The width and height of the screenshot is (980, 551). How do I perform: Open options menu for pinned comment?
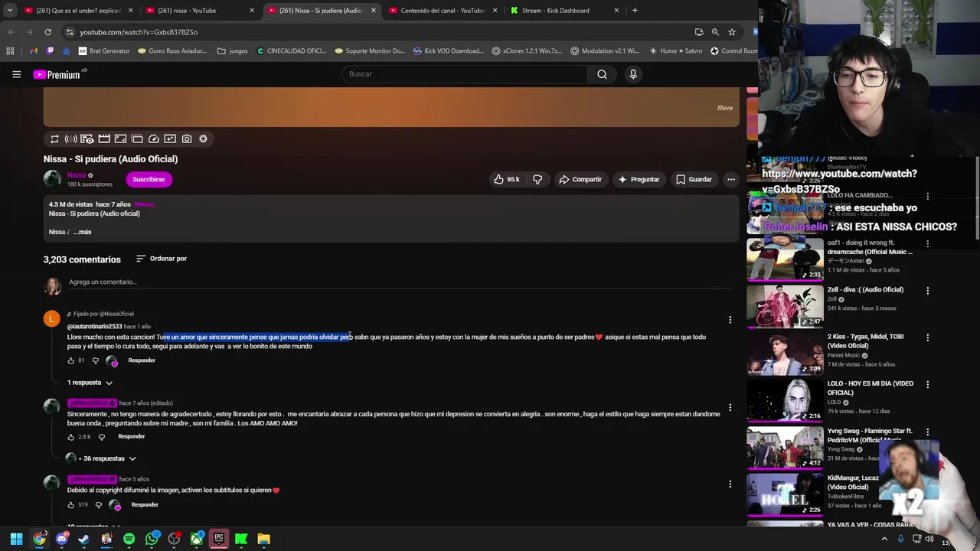[x=730, y=320]
